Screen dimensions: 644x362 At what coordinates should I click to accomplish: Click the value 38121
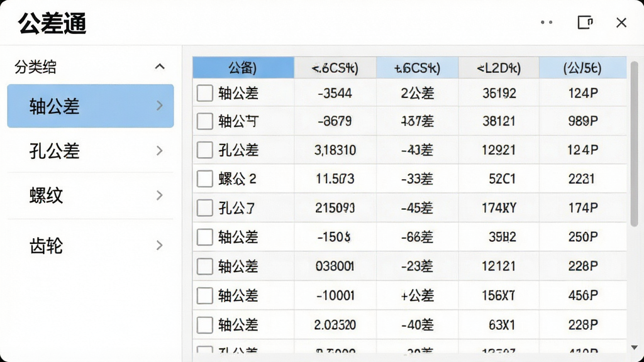[x=499, y=121]
